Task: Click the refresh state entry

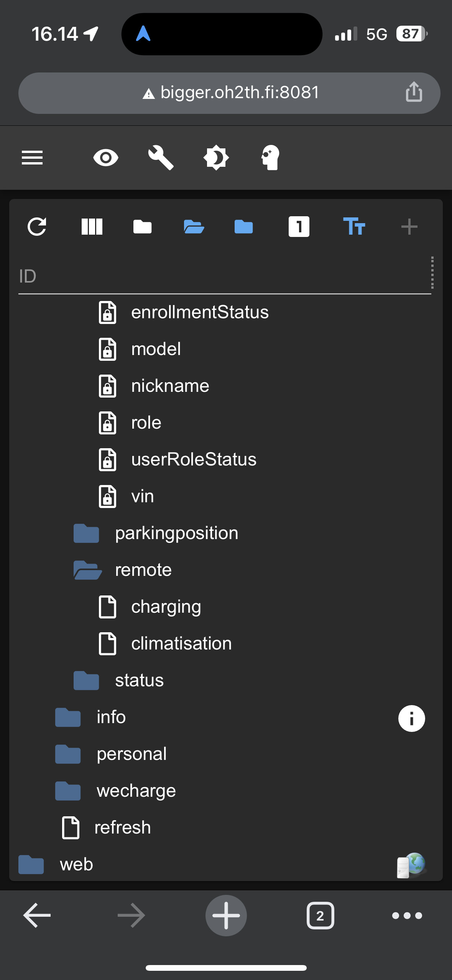Action: (x=122, y=827)
